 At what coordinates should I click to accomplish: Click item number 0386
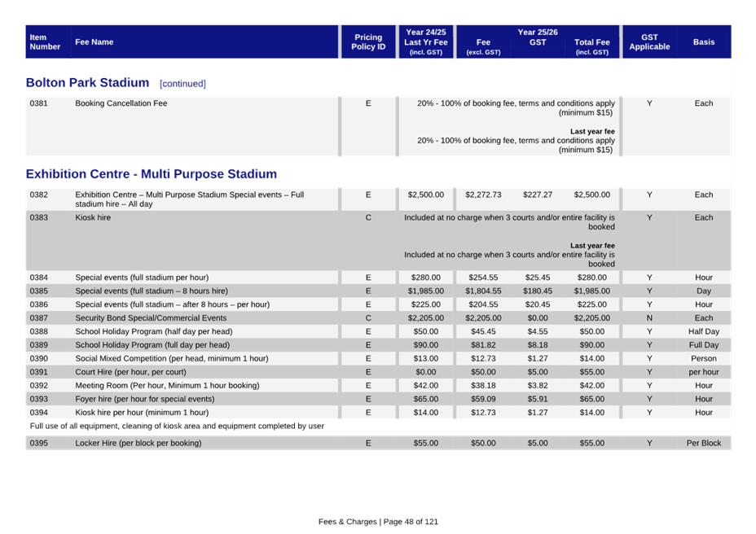(x=38, y=304)
